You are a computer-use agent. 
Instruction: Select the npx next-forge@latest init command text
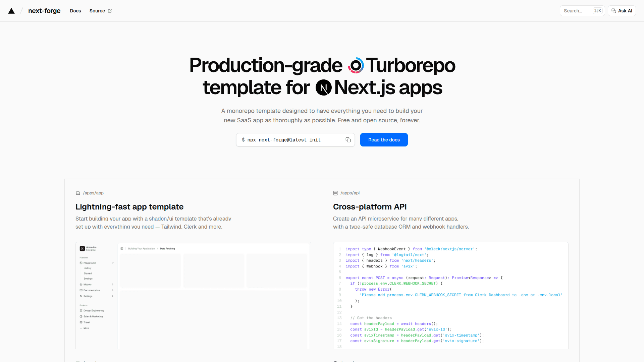coord(284,140)
